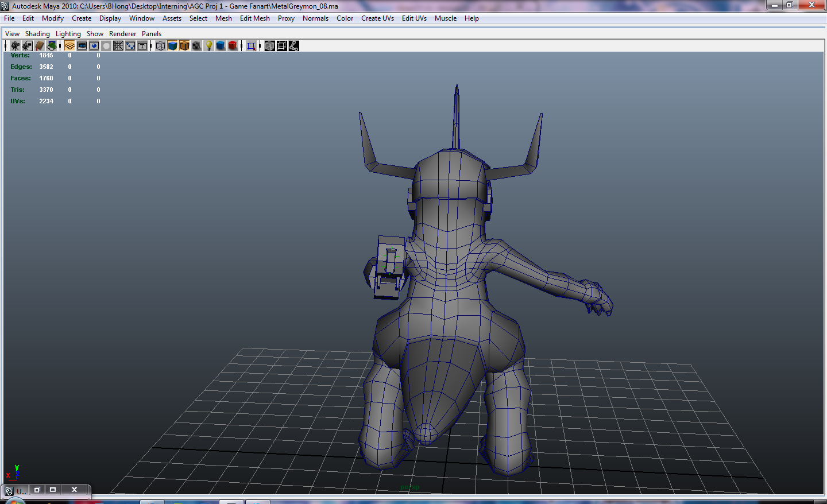This screenshot has height=504, width=827.
Task: Click the 'Edges:' heads-up label
Action: point(21,67)
